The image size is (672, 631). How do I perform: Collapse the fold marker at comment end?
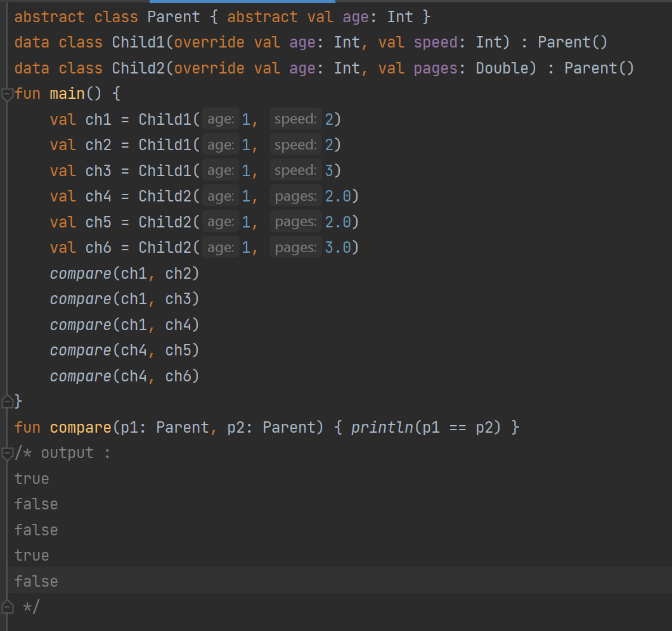tap(7, 606)
